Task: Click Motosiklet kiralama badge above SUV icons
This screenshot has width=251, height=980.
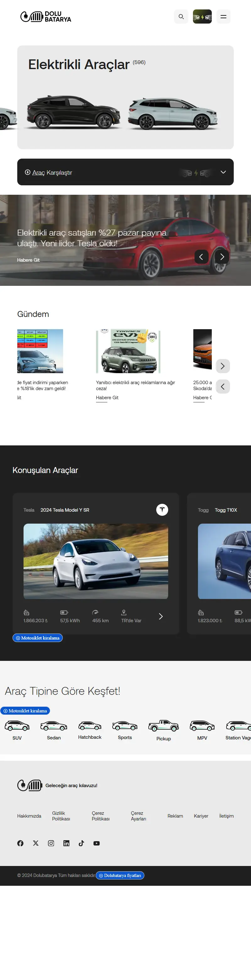Action: tap(25, 710)
